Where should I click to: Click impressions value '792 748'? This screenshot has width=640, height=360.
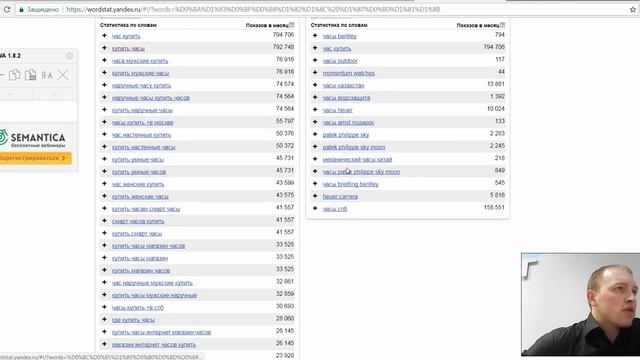[x=283, y=47]
